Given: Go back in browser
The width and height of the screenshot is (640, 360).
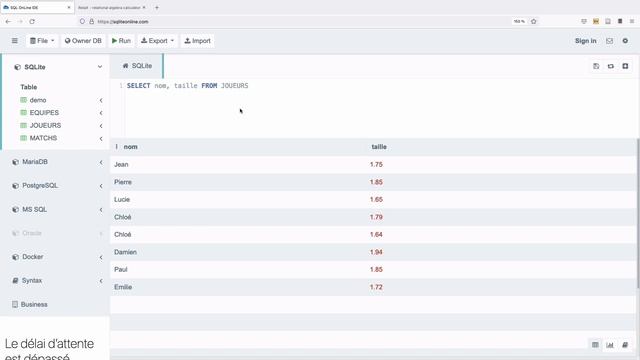Looking at the screenshot, I should tap(8, 21).
